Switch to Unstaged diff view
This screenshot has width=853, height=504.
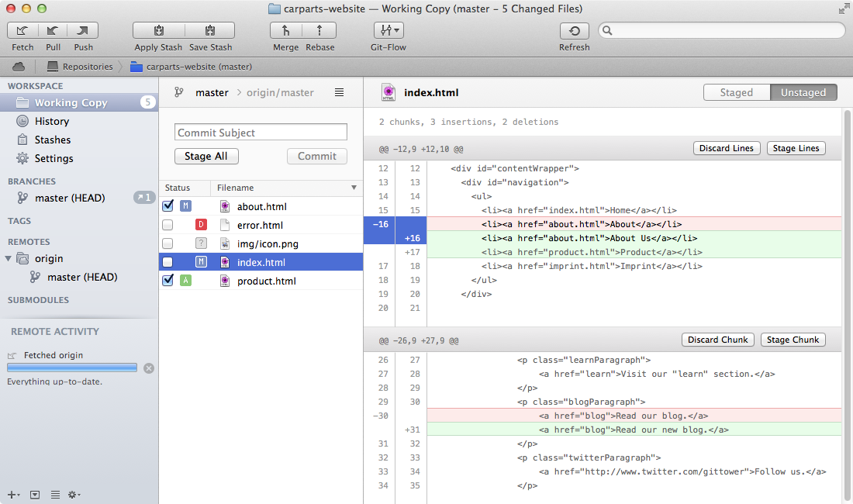point(803,92)
